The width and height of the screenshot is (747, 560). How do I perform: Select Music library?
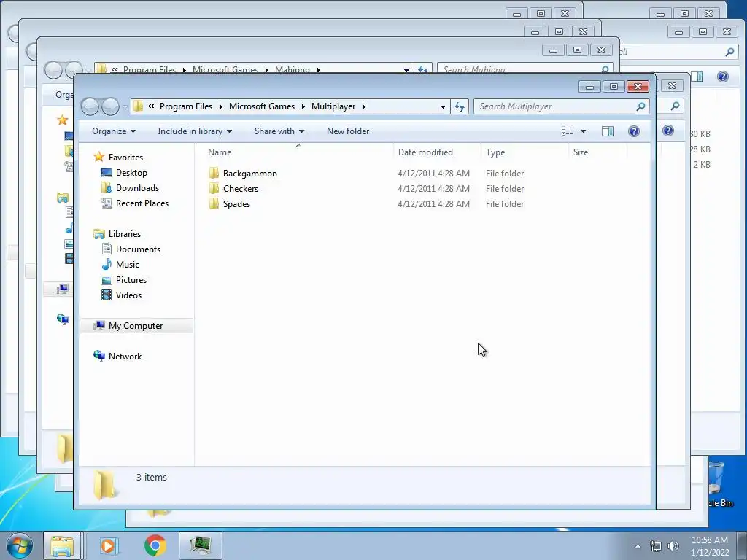pyautogui.click(x=127, y=264)
